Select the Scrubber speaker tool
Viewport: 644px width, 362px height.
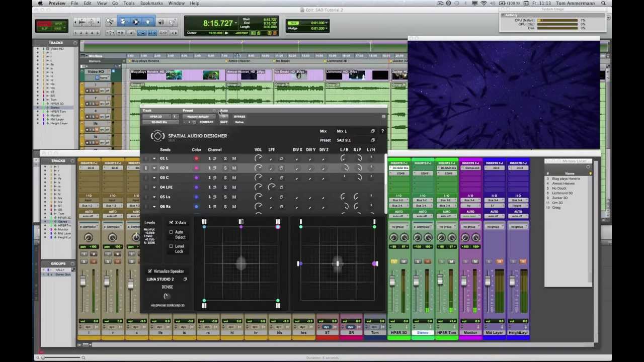click(x=161, y=22)
